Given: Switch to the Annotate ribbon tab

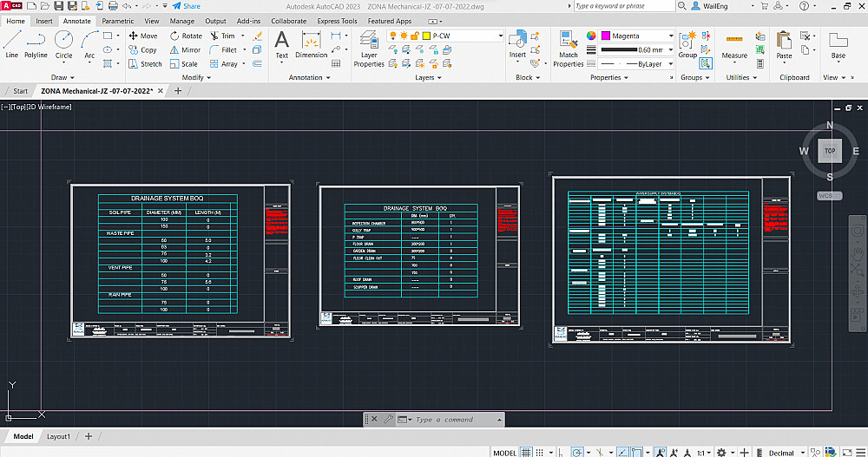Looking at the screenshot, I should pos(76,21).
